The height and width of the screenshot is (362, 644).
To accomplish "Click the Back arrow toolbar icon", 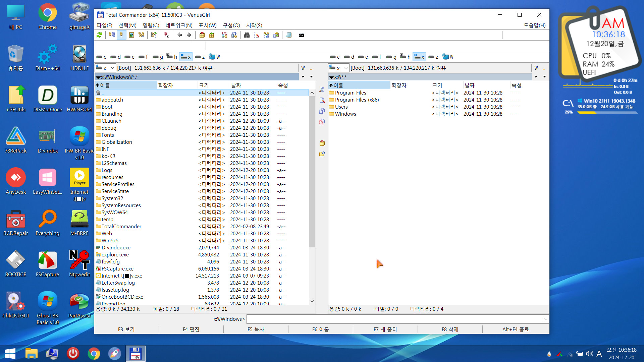I will (179, 35).
